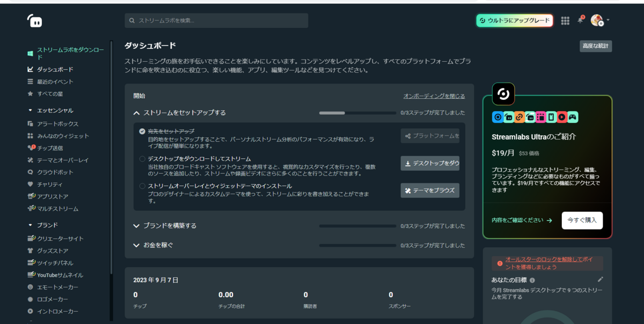Click the list icon next to 最近のイベント
The image size is (644, 324).
coord(31,82)
